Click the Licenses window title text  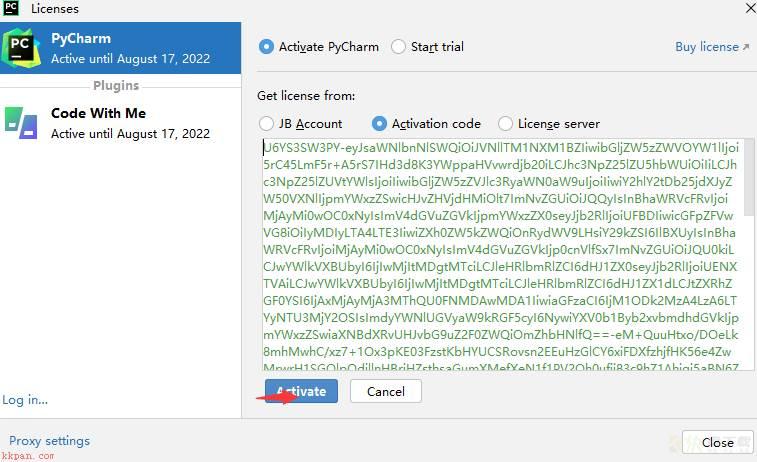point(55,8)
